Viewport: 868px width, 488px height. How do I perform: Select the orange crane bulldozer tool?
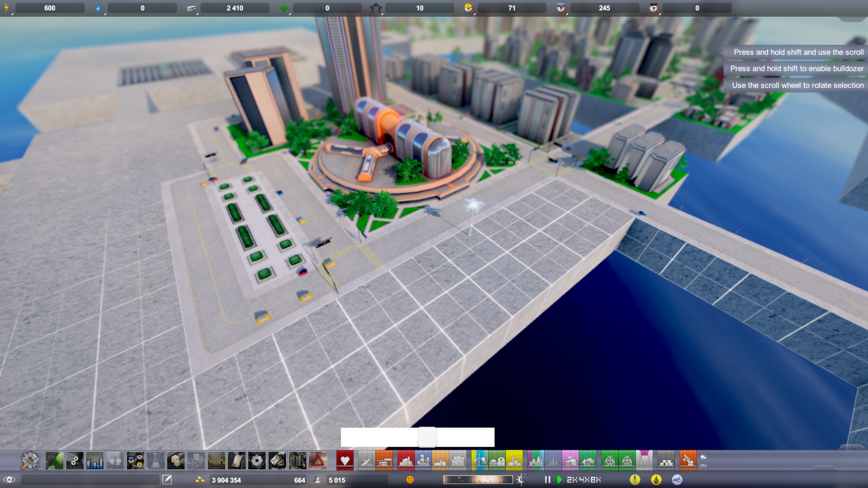point(688,461)
